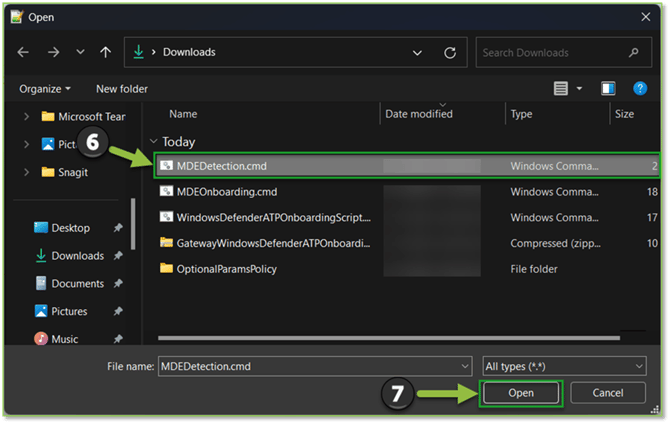Expand the address bar history dropdown
Image resolution: width=670 pixels, height=424 pixels.
(x=417, y=52)
